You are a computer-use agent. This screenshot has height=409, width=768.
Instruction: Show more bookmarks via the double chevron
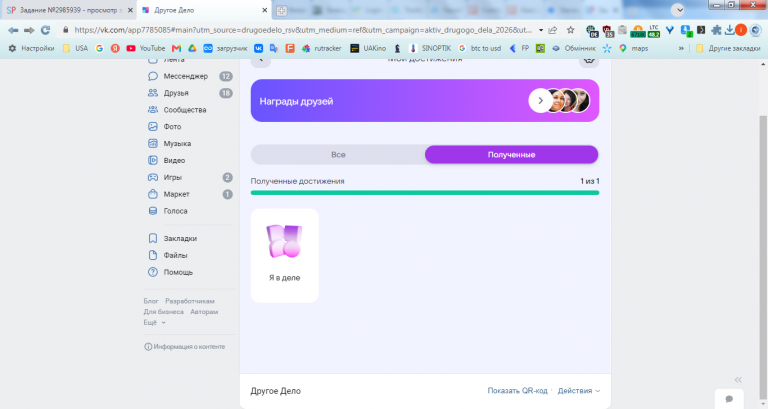pyautogui.click(x=681, y=48)
